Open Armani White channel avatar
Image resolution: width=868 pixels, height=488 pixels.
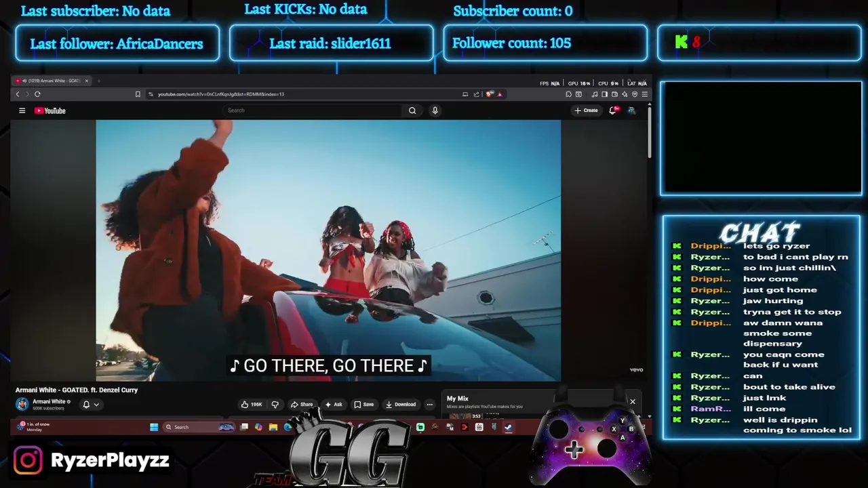[x=22, y=404]
